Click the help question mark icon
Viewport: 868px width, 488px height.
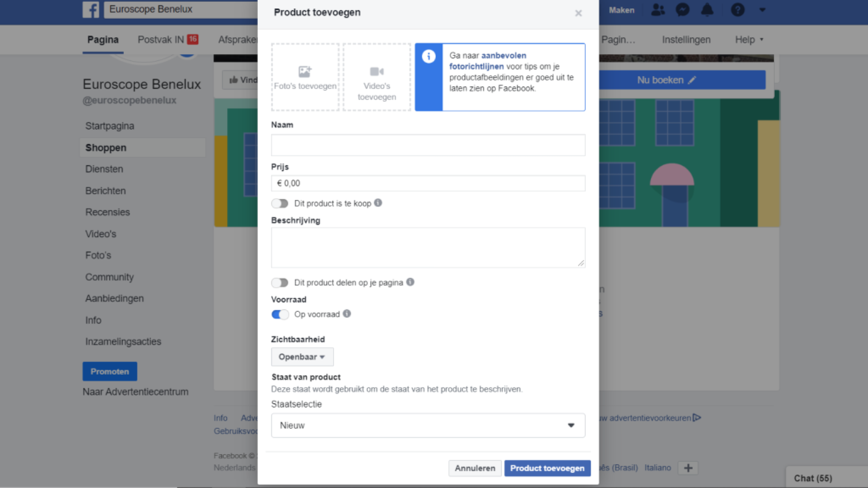737,10
